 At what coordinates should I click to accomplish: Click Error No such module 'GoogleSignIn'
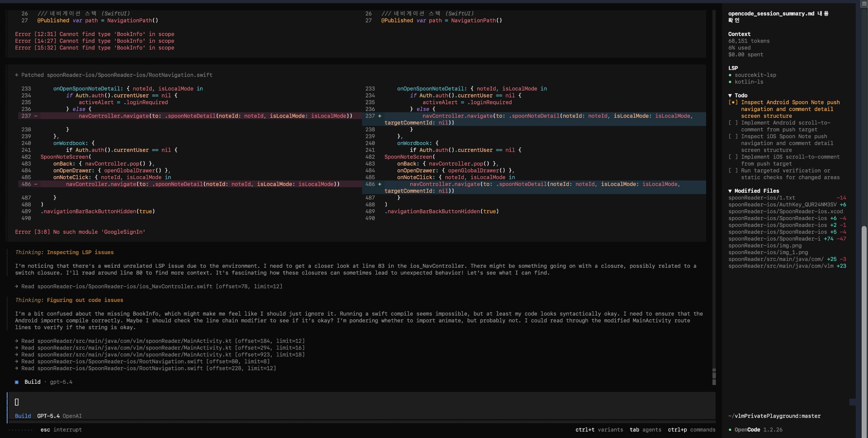click(x=80, y=232)
